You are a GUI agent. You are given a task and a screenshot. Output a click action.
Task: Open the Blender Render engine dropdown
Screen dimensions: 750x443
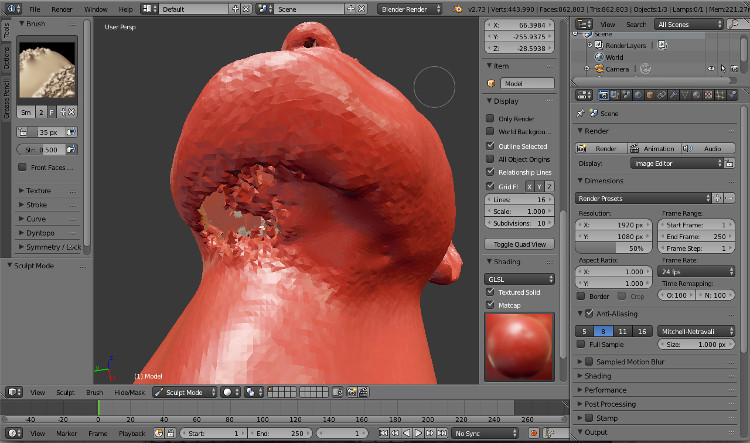[x=409, y=9]
